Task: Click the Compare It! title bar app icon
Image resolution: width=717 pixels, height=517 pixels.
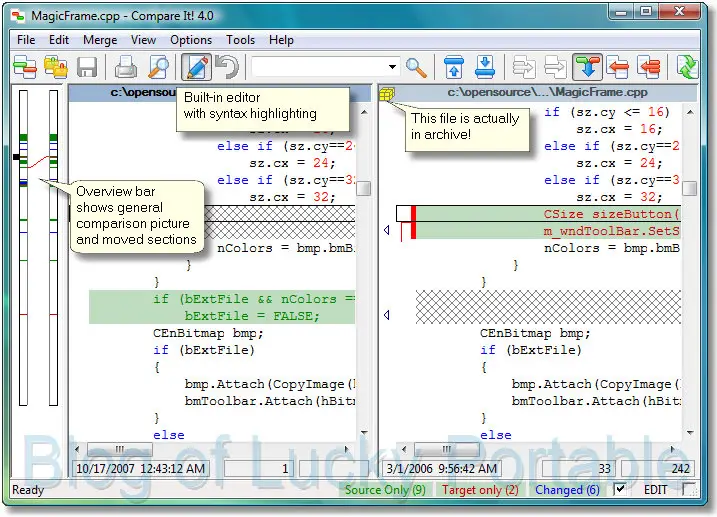Action: pyautogui.click(x=19, y=16)
